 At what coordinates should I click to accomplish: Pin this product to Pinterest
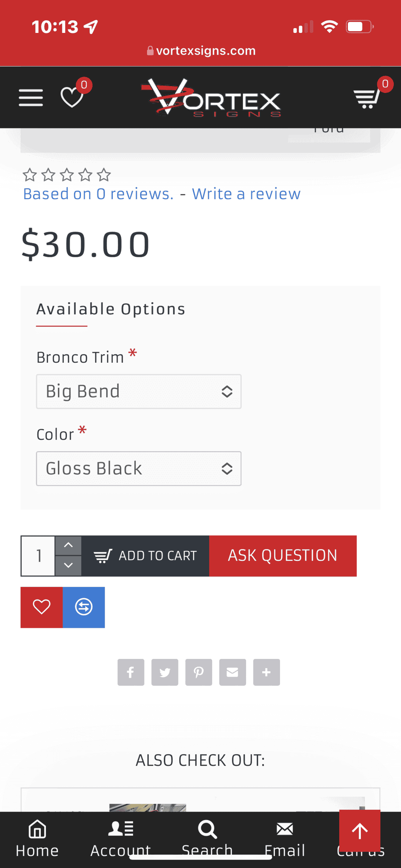pos(199,672)
